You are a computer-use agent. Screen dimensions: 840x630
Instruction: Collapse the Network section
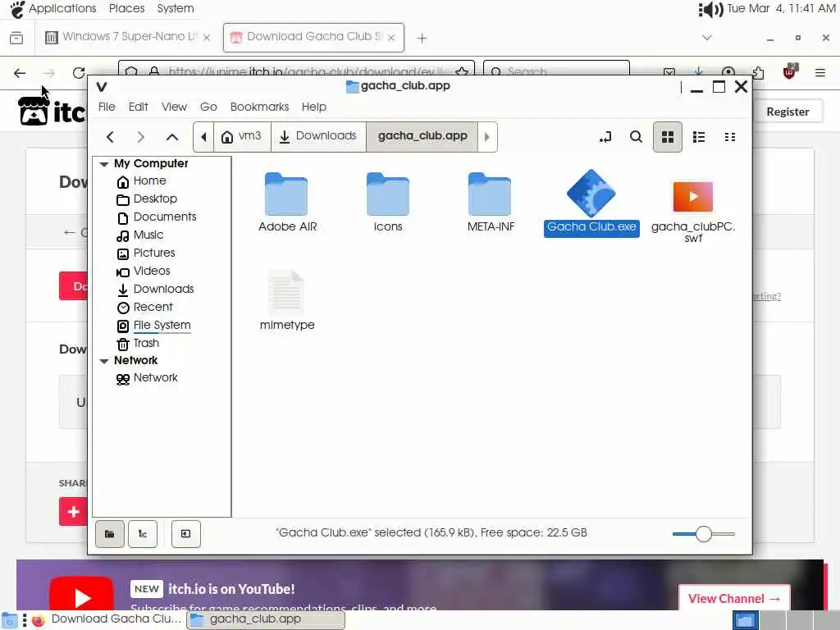(104, 361)
